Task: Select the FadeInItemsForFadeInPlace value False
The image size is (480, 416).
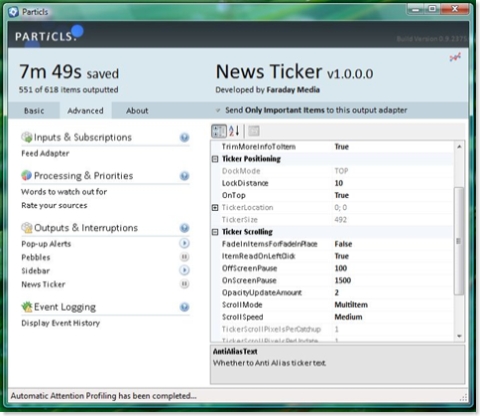Action: 343,244
